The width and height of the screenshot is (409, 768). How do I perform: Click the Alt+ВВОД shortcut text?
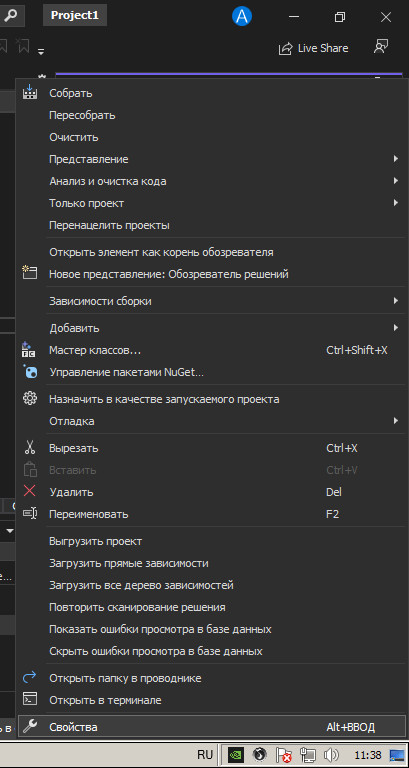[351, 727]
